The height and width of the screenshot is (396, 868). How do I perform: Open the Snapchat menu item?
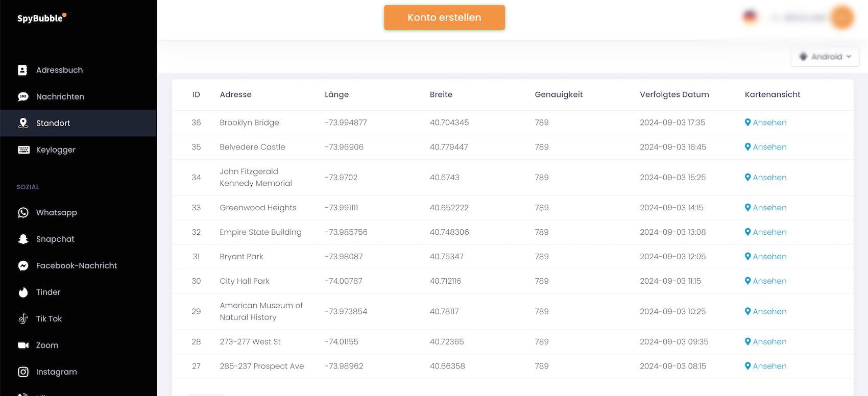[78, 239]
